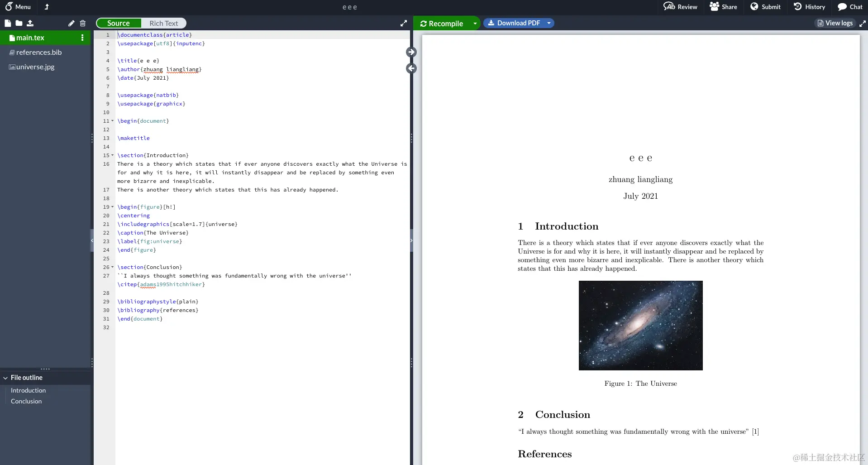Create a new folder with the folder icon
The image size is (868, 465).
point(19,23)
